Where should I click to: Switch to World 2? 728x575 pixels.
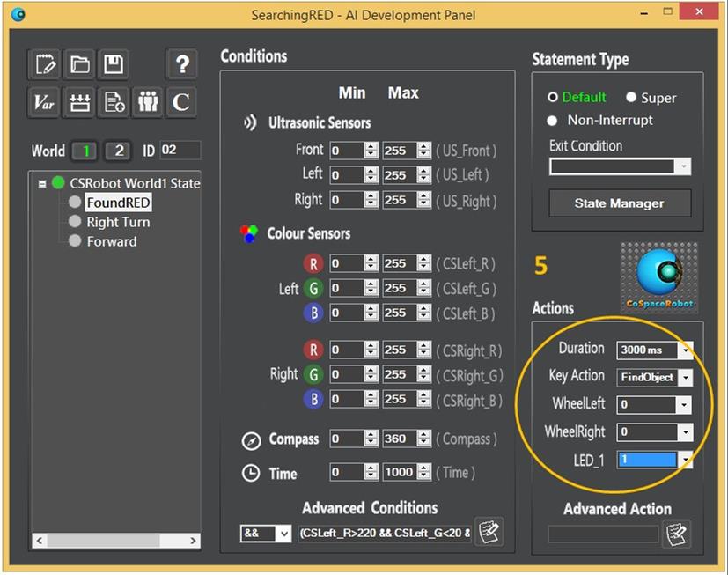coord(118,151)
